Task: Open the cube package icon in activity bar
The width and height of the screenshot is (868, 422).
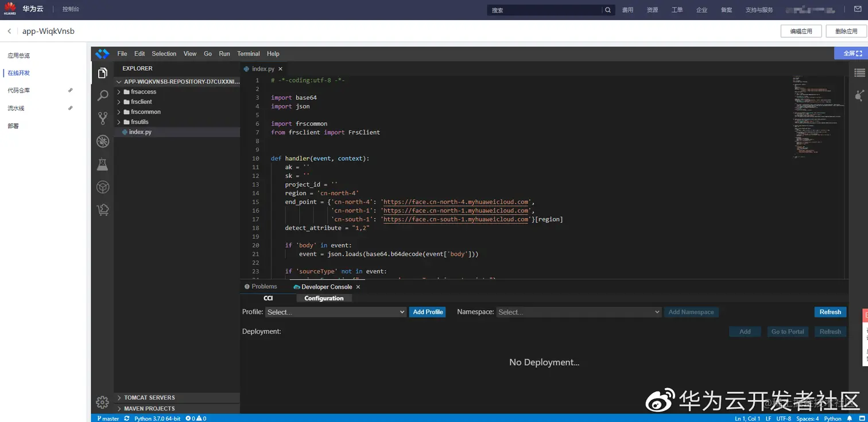Action: coord(103,187)
